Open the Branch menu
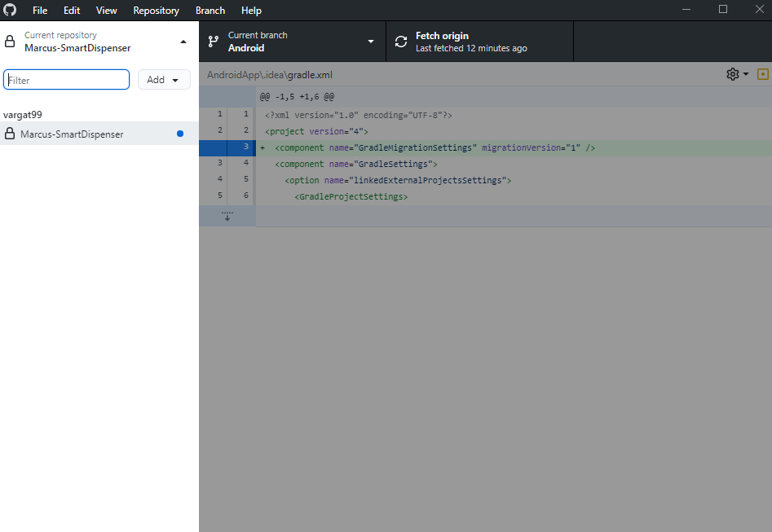The image size is (772, 532). (x=210, y=10)
